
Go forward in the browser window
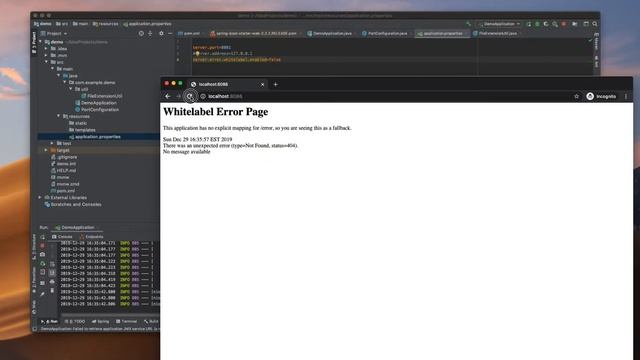pyautogui.click(x=178, y=96)
